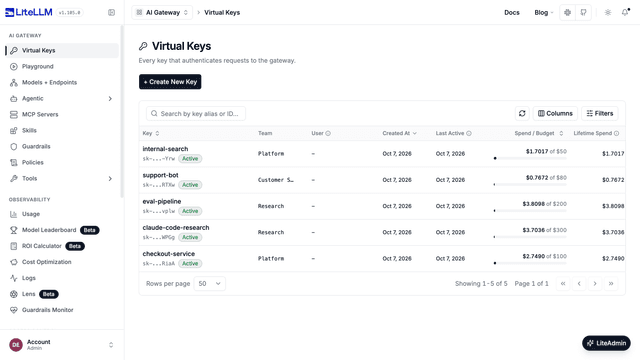Open Rows per page dropdown
The image size is (640, 360).
click(x=210, y=284)
